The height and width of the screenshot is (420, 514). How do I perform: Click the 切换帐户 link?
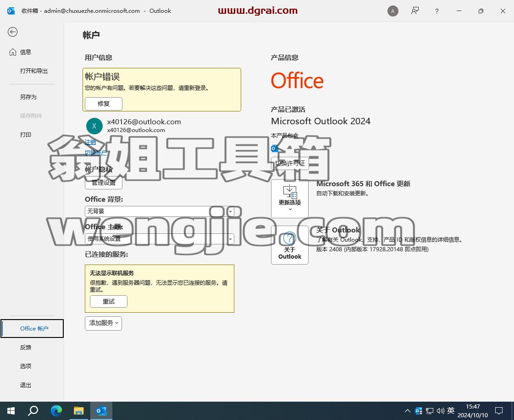[x=96, y=153]
